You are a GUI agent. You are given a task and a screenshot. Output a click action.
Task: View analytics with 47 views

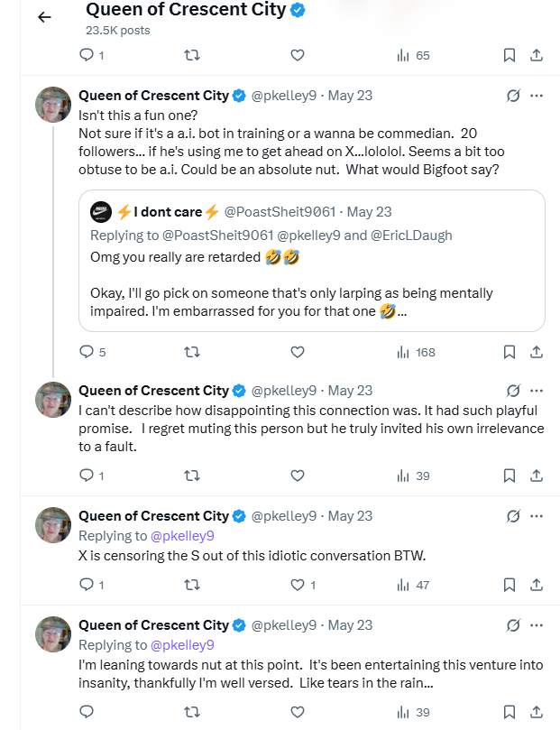tap(413, 585)
